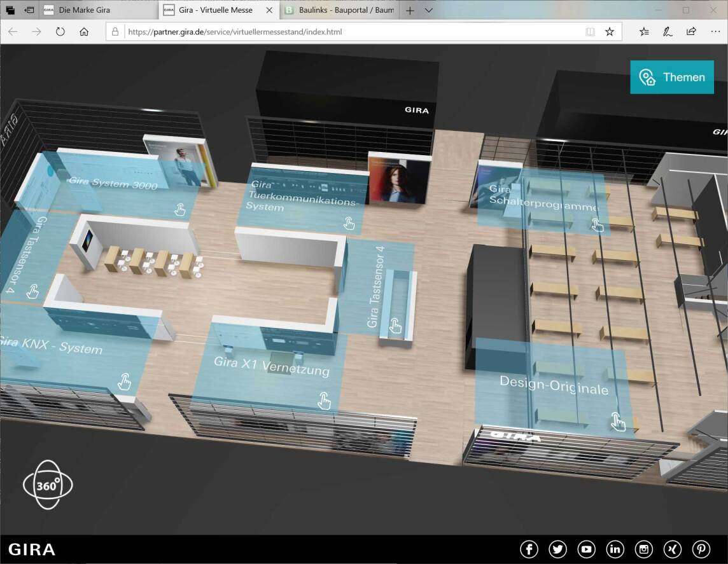
Task: Refresh the current page
Action: tap(60, 32)
